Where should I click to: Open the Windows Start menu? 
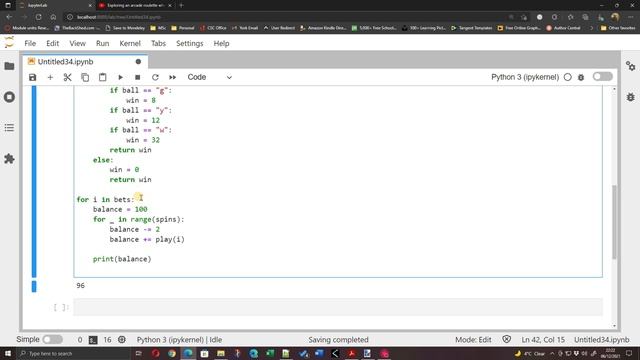pos(7,353)
